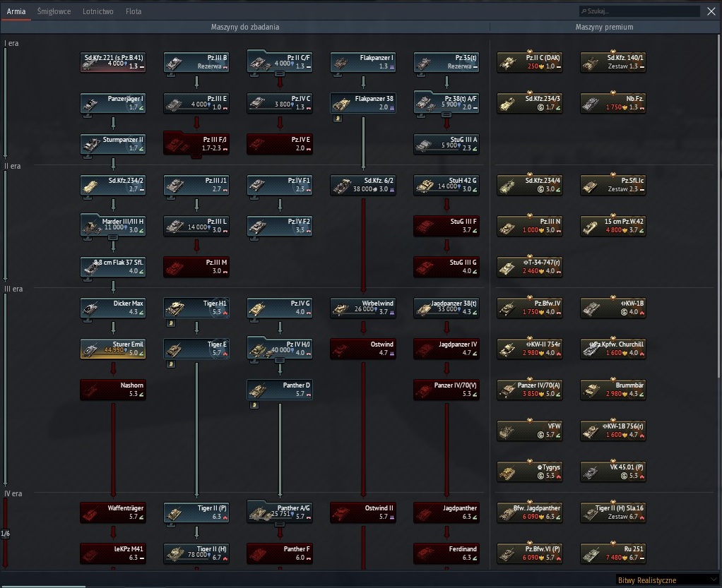Select the Tiger II (H) tank
This screenshot has width=722, height=588.
click(196, 553)
